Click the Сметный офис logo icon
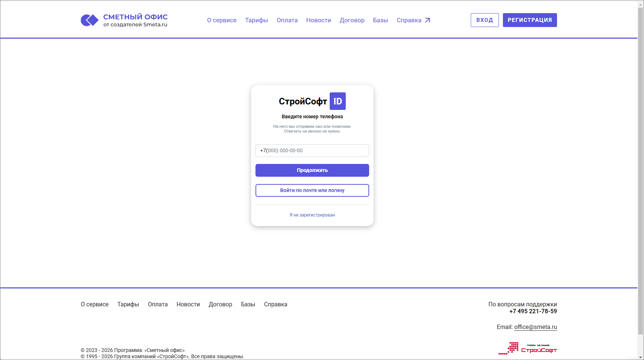The height and width of the screenshot is (360, 644). (x=89, y=20)
